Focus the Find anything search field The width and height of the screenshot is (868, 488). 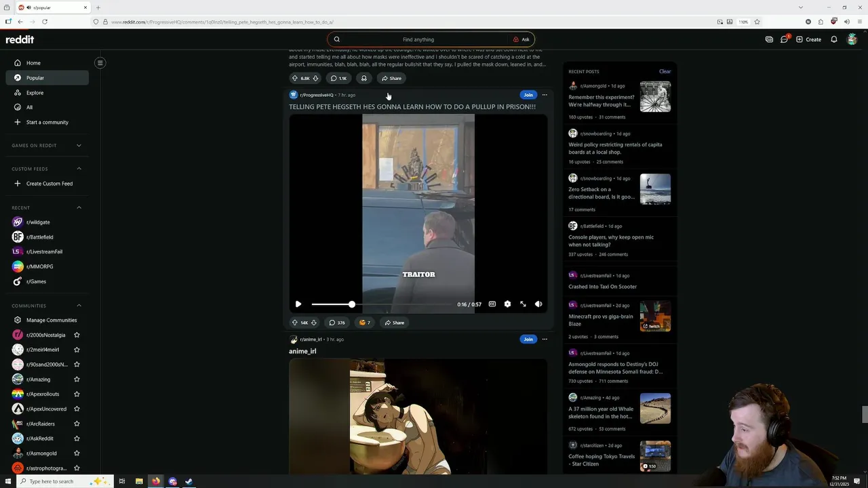418,39
